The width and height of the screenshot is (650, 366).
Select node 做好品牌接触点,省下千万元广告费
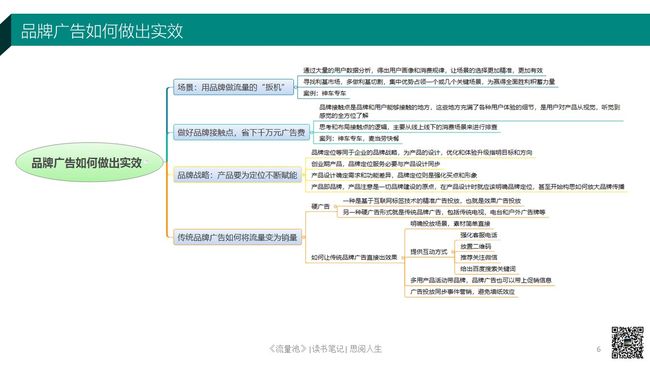pos(241,132)
